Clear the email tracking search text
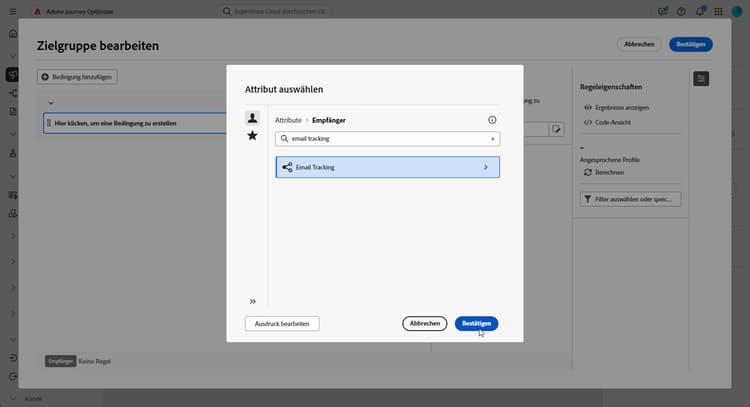 tap(493, 139)
